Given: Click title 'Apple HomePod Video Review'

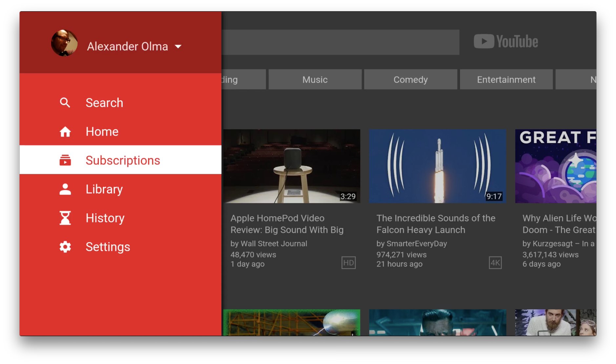Looking at the screenshot, I should click(287, 224).
